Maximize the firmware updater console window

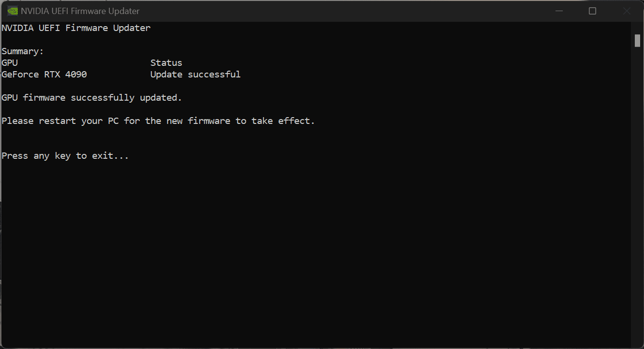tap(592, 11)
